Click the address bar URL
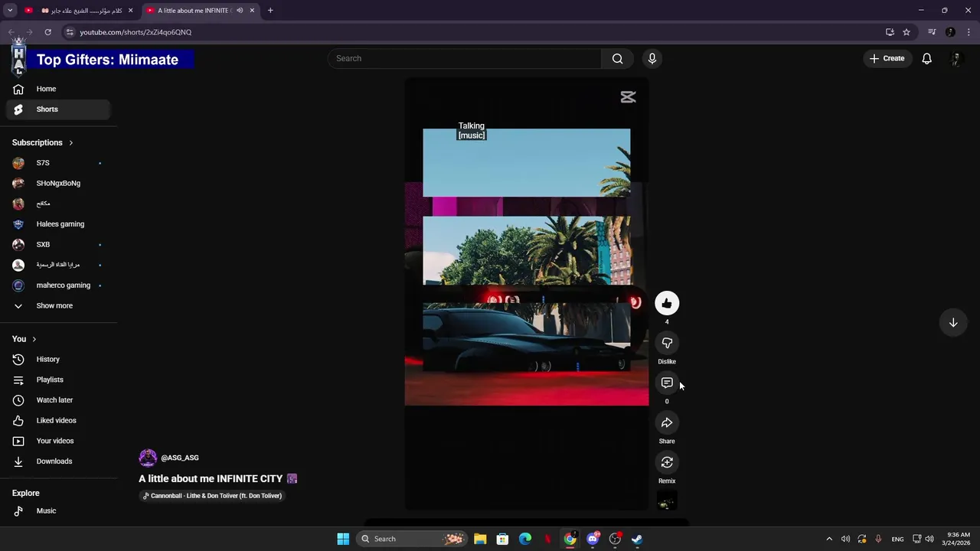Image resolution: width=980 pixels, height=551 pixels. coord(136,32)
